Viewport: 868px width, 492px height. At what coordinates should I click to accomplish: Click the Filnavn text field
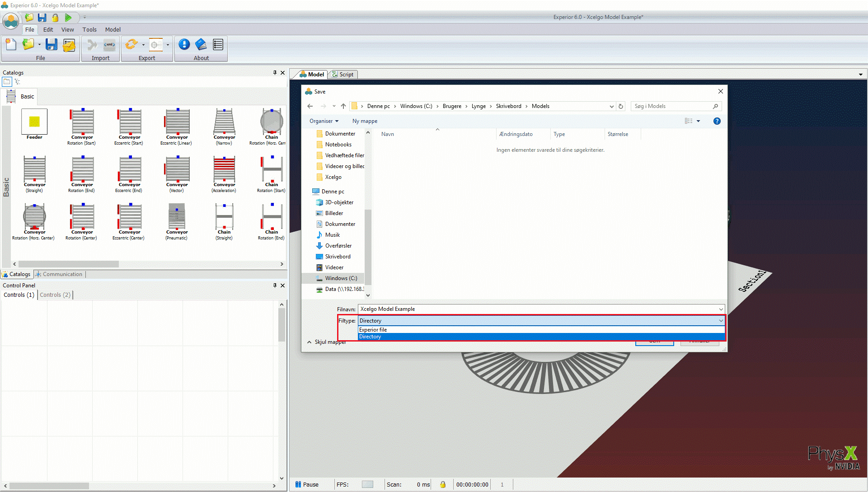pyautogui.click(x=538, y=309)
